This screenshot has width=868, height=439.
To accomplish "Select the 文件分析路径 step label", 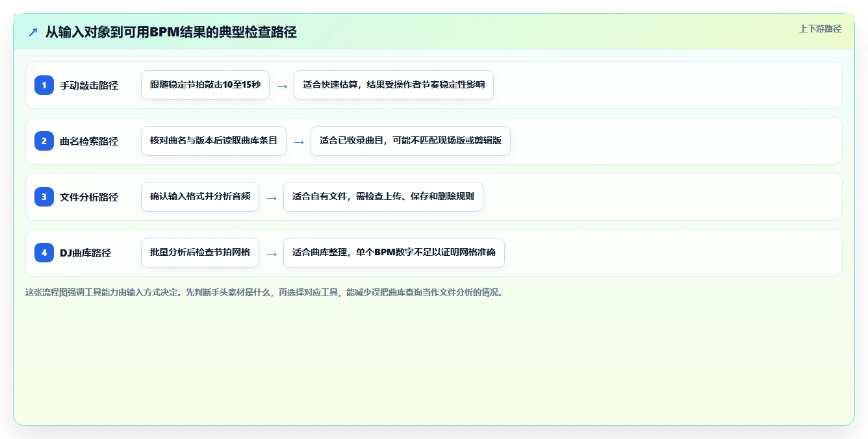I will pos(89,197).
